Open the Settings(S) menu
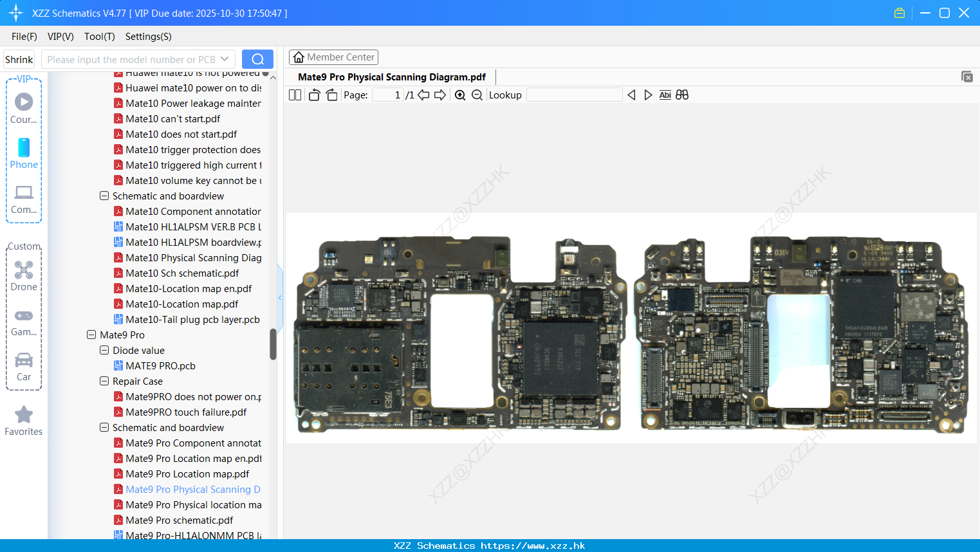This screenshot has height=552, width=980. coord(149,37)
